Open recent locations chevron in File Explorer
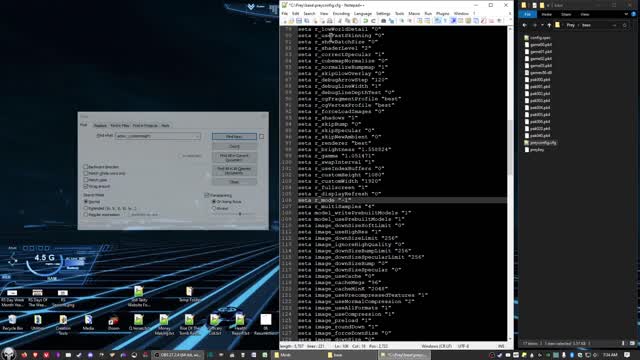This screenshot has width=640, height=360. click(x=542, y=25)
